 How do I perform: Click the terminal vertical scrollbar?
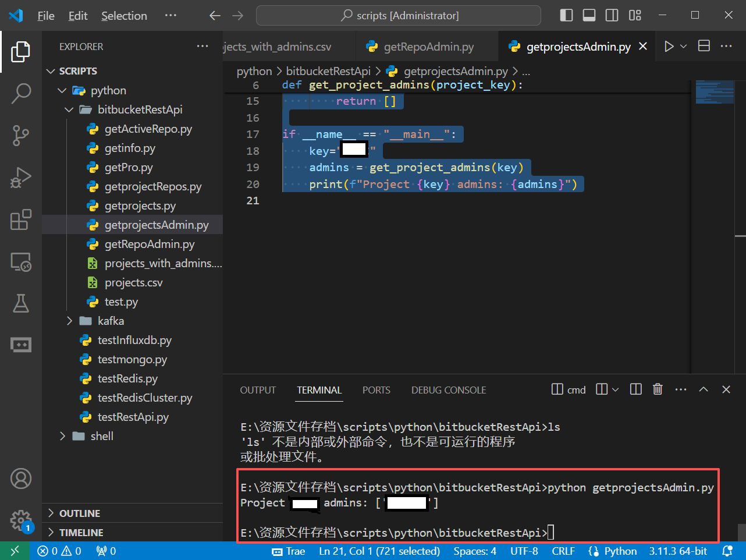point(741,532)
